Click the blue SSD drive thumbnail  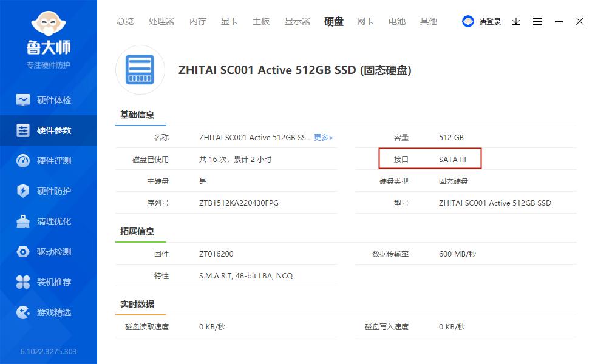coord(140,70)
